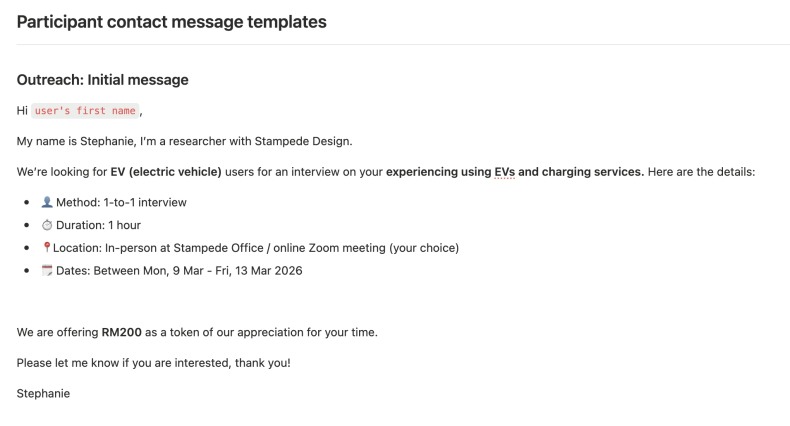The height and width of the screenshot is (426, 790).
Task: Click the bold "RM200" amount
Action: pos(120,332)
